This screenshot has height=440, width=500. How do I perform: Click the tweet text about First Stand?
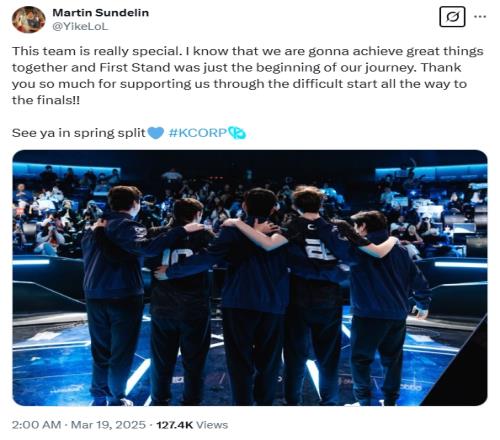(248, 75)
